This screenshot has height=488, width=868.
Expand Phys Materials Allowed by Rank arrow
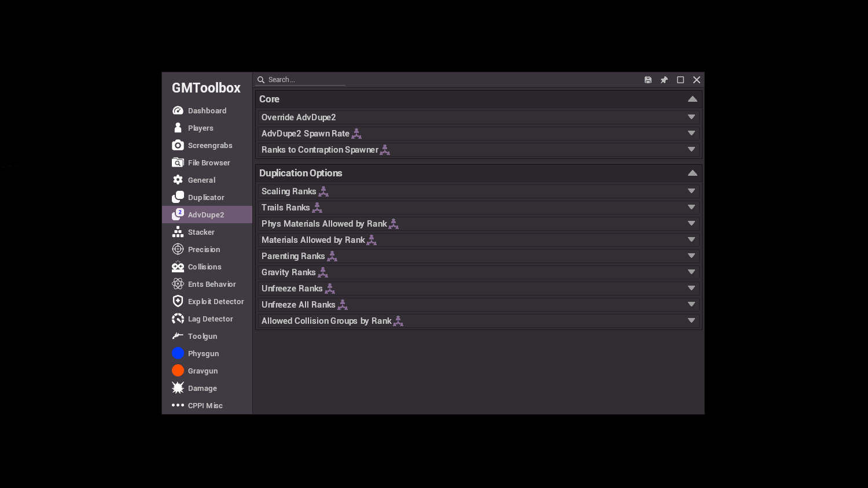(692, 224)
